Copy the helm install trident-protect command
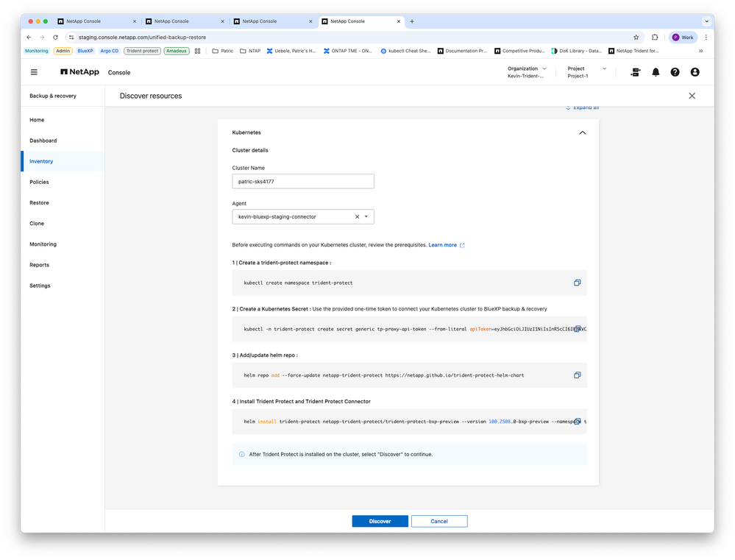The width and height of the screenshot is (735, 560). (578, 421)
